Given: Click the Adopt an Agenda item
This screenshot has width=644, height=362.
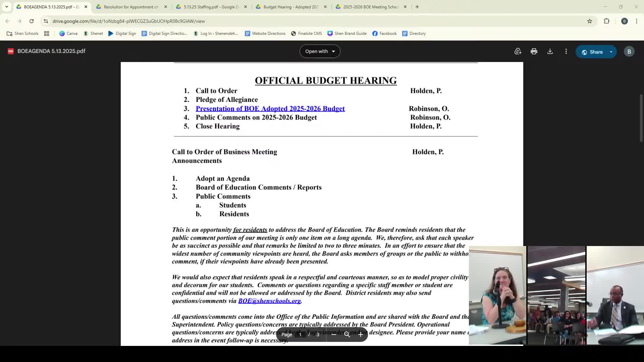Looking at the screenshot, I should [223, 179].
